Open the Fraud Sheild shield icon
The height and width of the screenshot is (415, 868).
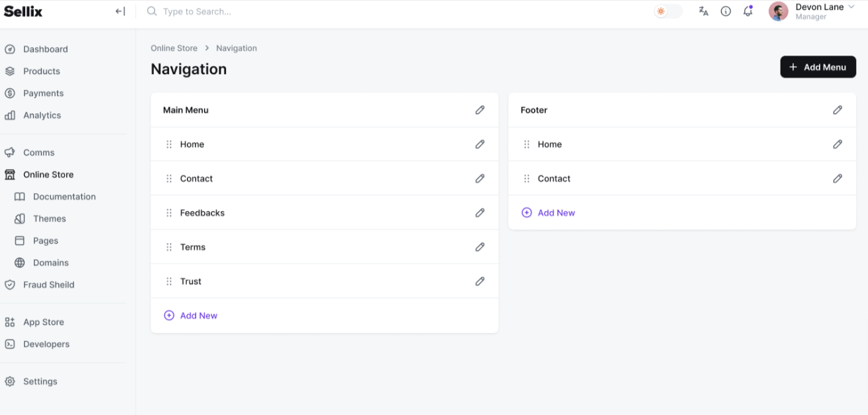[9, 285]
